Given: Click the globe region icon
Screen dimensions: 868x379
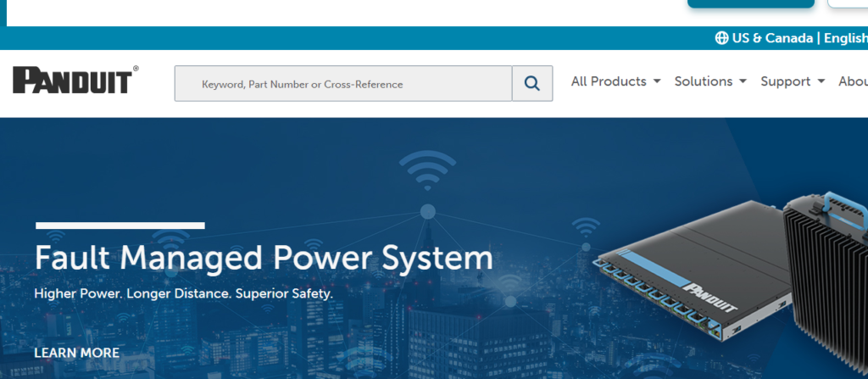Looking at the screenshot, I should 721,37.
